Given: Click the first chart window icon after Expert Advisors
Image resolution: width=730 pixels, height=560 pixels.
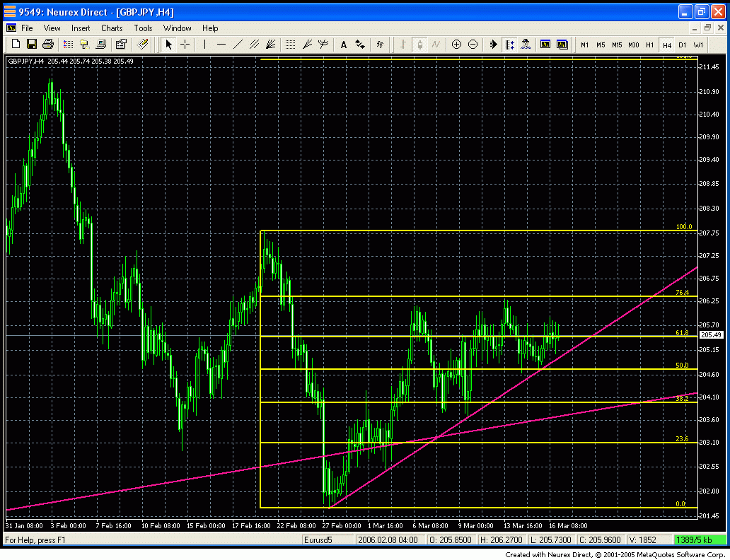Looking at the screenshot, I should click(545, 45).
